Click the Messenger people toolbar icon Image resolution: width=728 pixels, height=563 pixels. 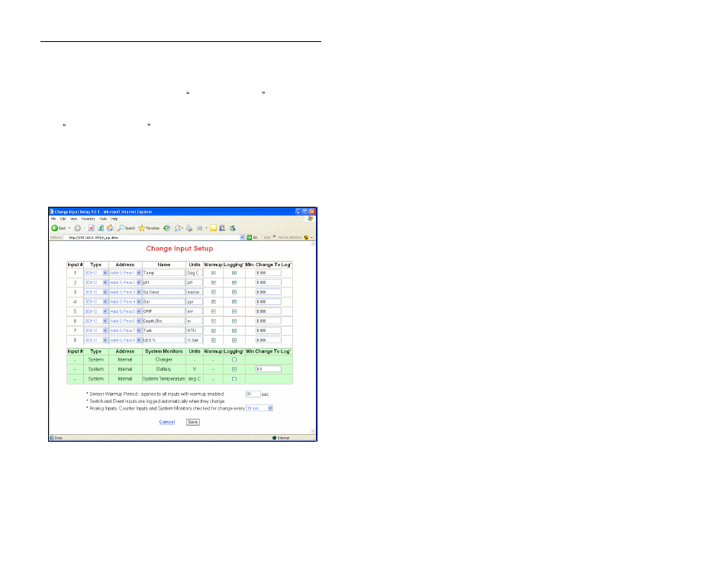[232, 228]
